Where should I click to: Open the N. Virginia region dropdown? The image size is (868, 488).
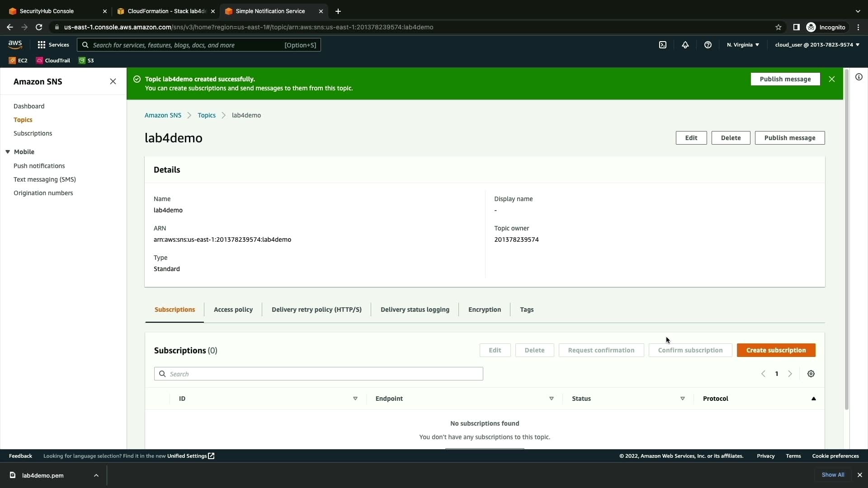click(x=743, y=45)
